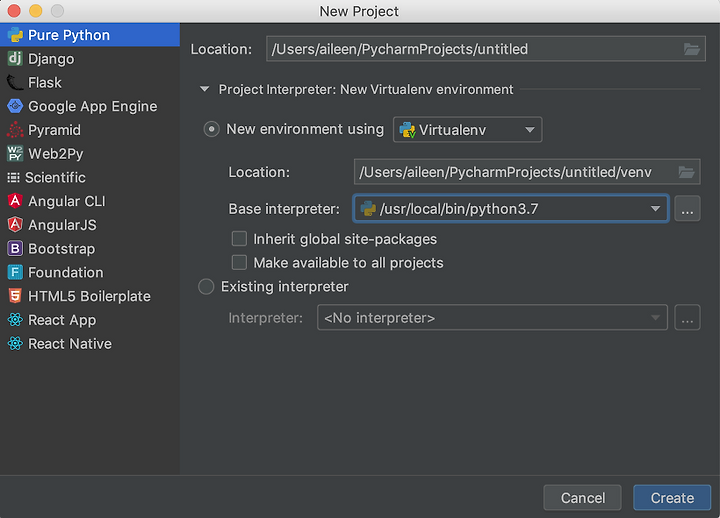Image resolution: width=720 pixels, height=518 pixels.
Task: Select the Bootstrap project icon
Action: (15, 248)
